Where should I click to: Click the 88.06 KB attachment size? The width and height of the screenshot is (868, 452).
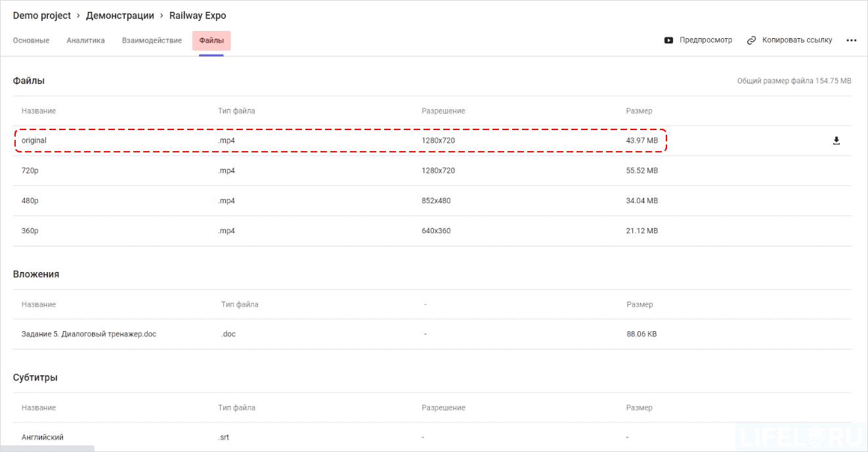pos(641,334)
